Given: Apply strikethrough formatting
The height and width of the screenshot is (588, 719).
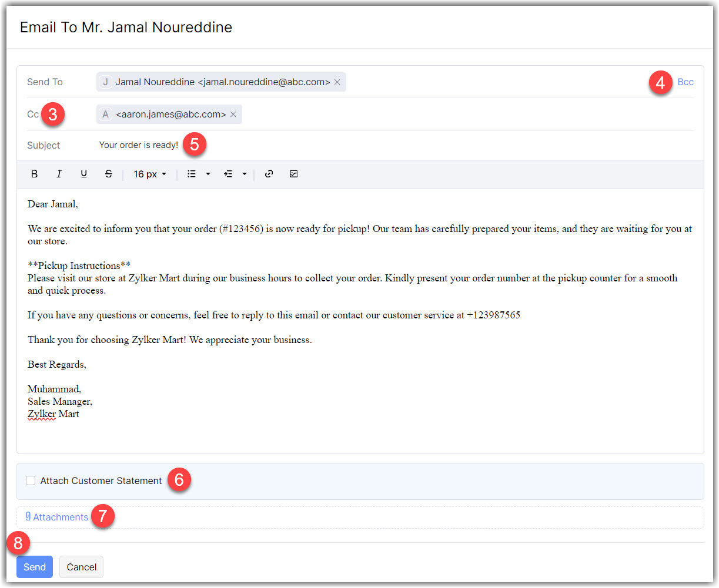Looking at the screenshot, I should (108, 174).
